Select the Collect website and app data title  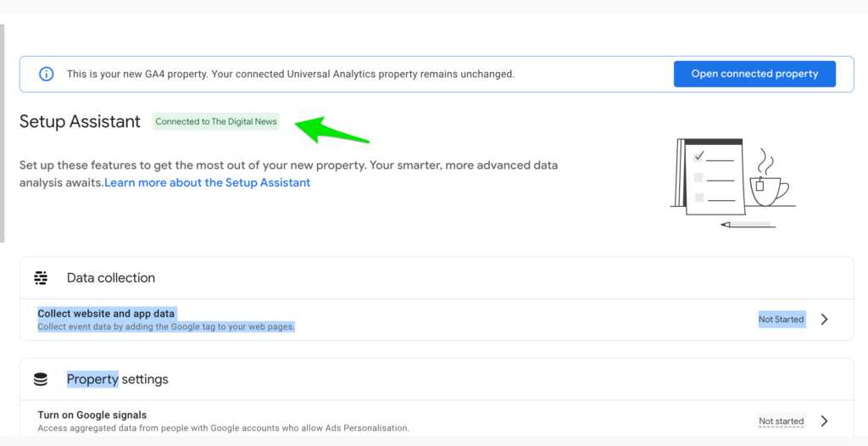106,314
